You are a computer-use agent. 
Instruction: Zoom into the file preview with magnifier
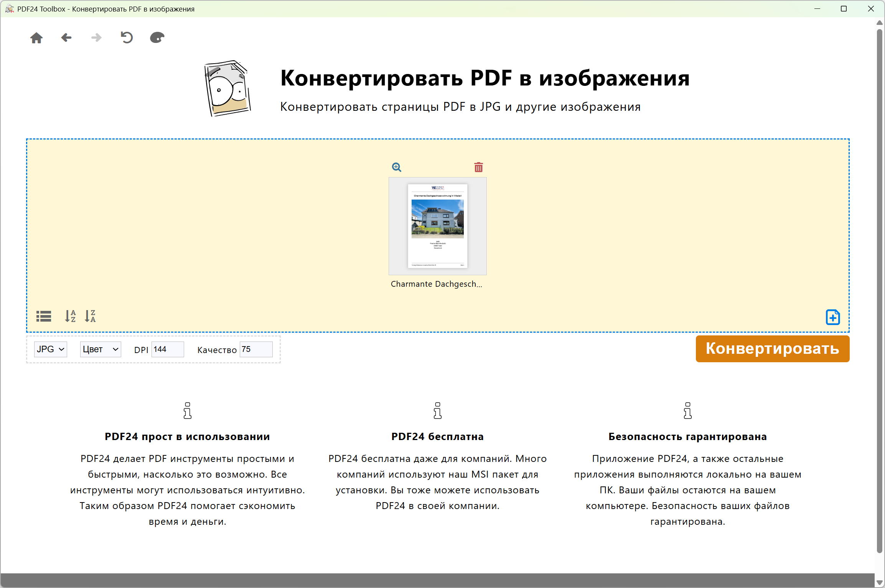[x=397, y=167]
